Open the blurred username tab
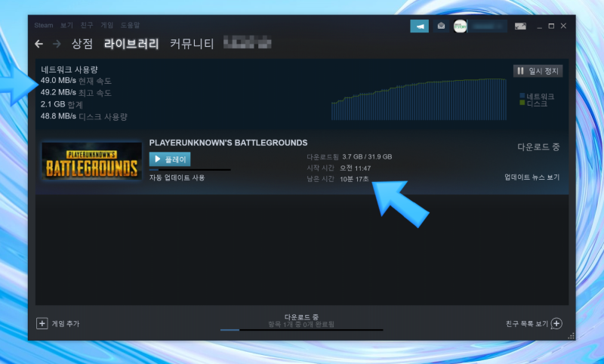 tap(248, 42)
